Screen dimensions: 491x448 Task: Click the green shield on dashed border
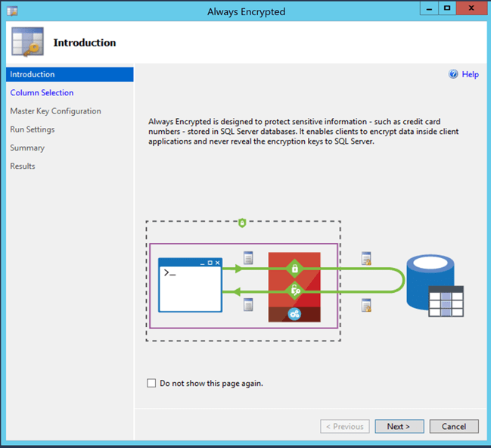[242, 222]
